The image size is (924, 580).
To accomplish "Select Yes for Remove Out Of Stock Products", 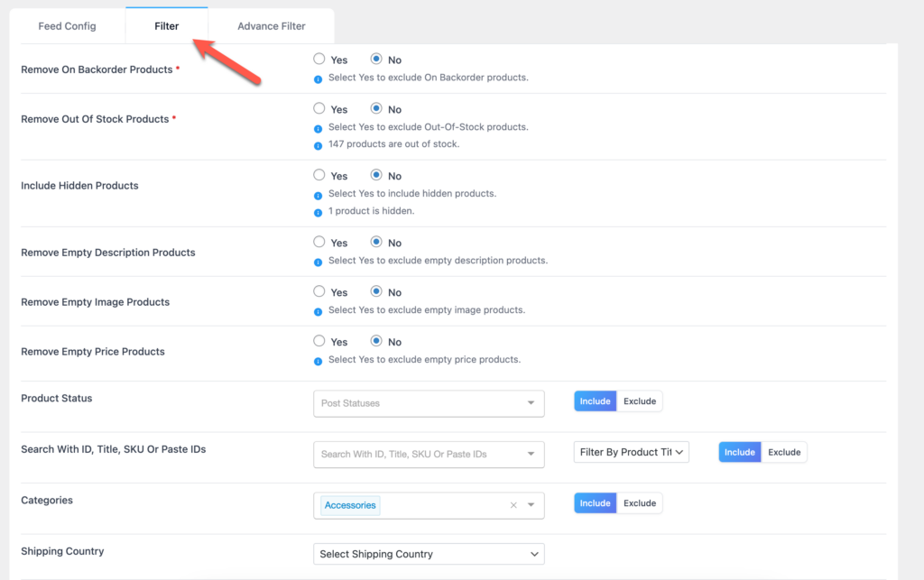I will 319,108.
